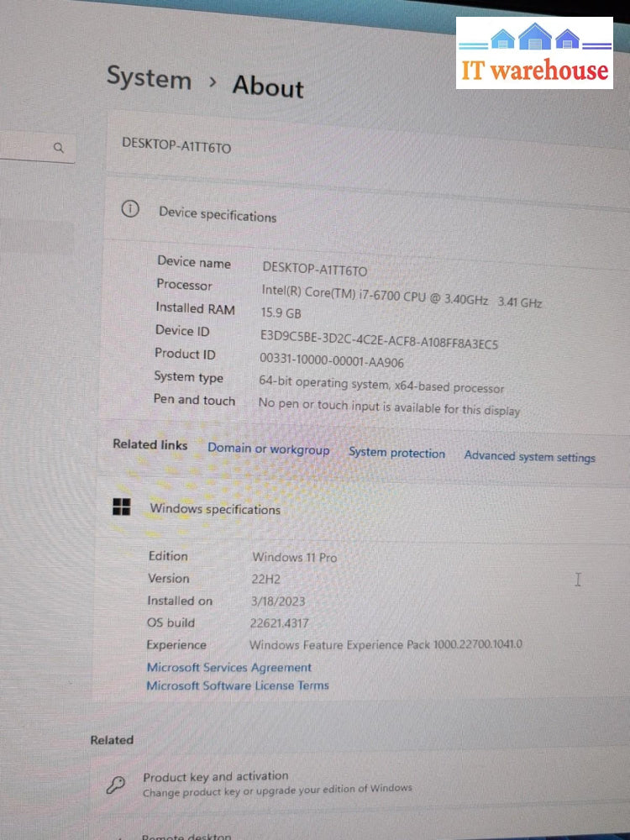Open Domain or workgroup link
This screenshot has height=840, width=630.
click(269, 449)
